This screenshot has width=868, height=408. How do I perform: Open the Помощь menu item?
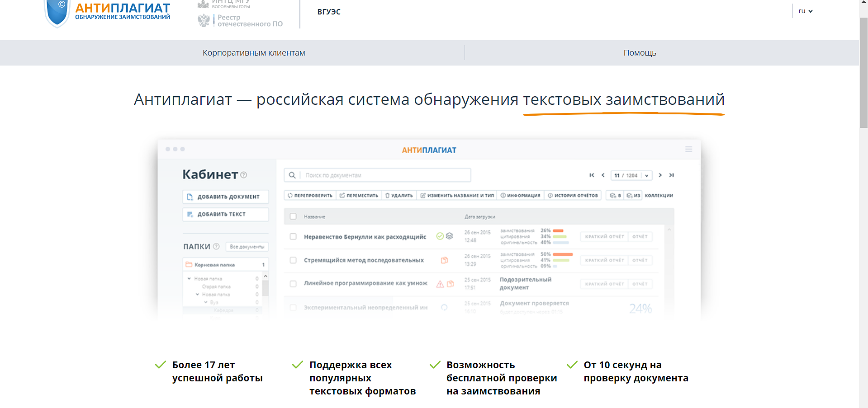pos(640,53)
